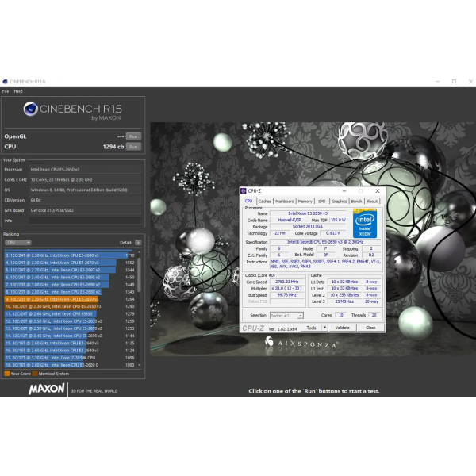The width and height of the screenshot is (476, 476).
Task: Select ranking row for Xeon E5-2690 v2
Action: pos(70,285)
